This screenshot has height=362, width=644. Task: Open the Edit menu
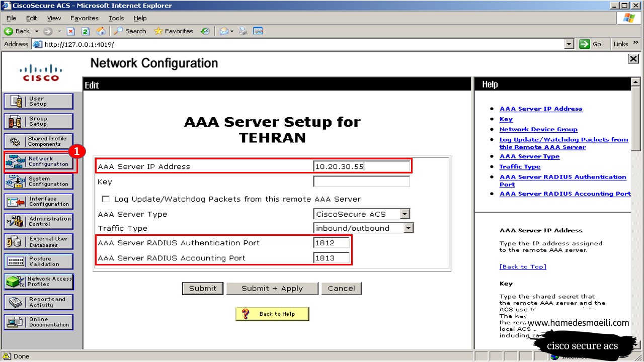32,18
